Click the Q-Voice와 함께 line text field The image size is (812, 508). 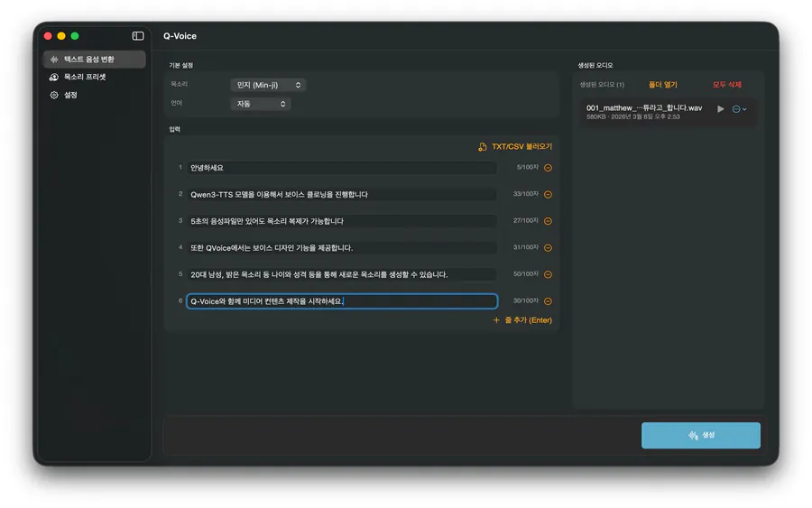(342, 300)
